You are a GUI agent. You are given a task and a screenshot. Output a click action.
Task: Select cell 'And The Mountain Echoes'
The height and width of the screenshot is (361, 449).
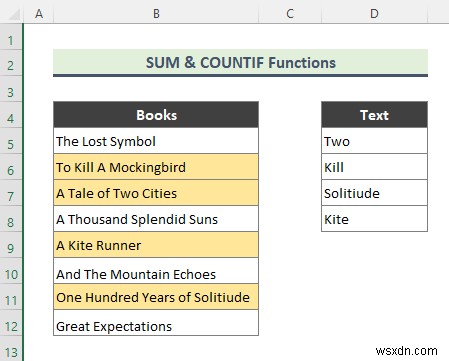pyautogui.click(x=156, y=271)
